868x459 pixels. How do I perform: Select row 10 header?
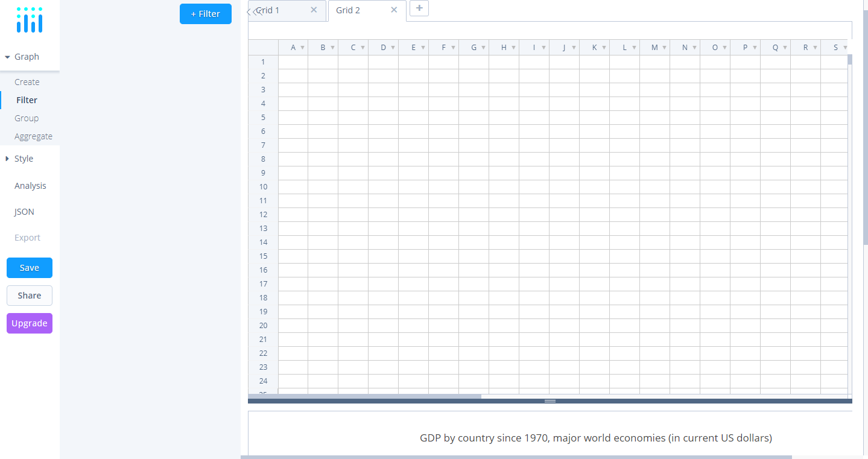[x=263, y=187]
